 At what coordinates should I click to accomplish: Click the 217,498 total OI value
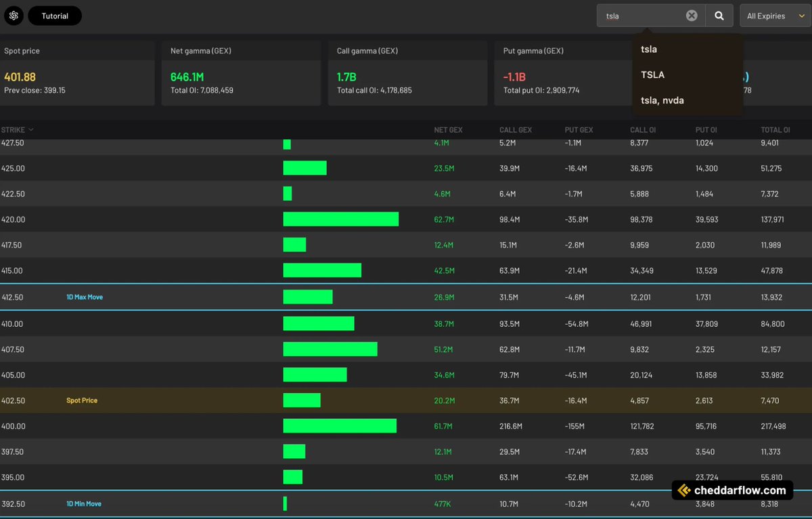[x=773, y=426]
